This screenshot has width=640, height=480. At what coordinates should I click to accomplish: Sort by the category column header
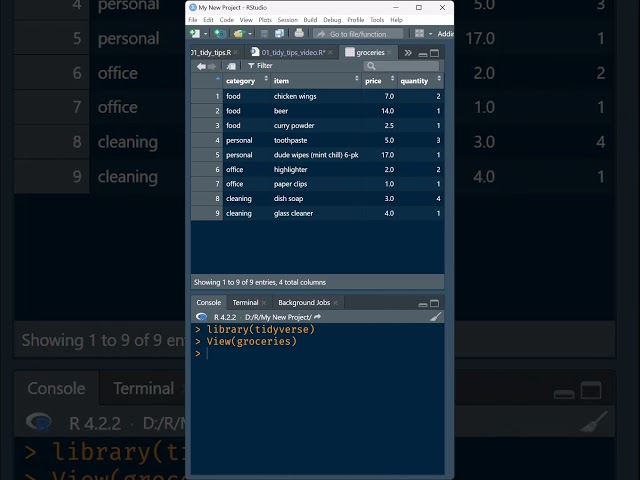[x=247, y=81]
